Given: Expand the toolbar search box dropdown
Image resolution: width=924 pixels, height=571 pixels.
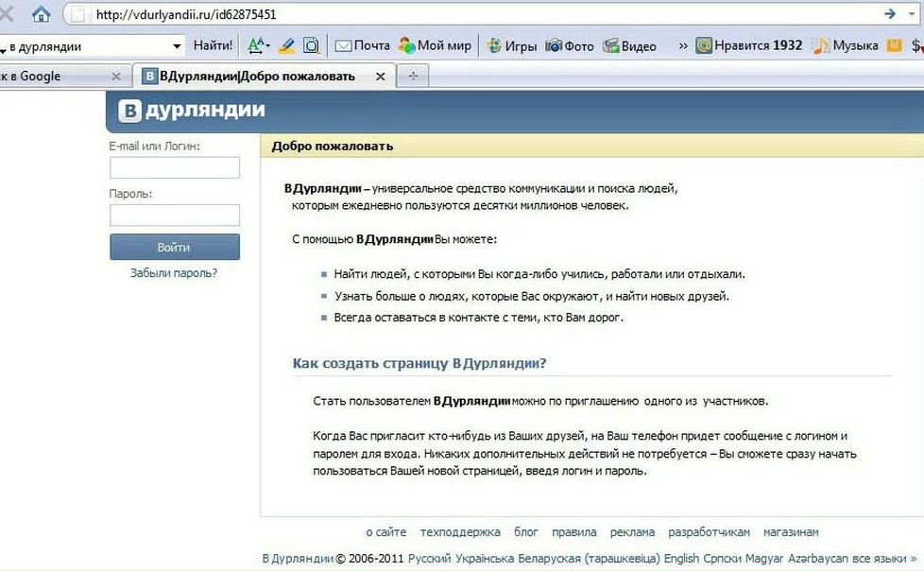Looking at the screenshot, I should (x=177, y=46).
